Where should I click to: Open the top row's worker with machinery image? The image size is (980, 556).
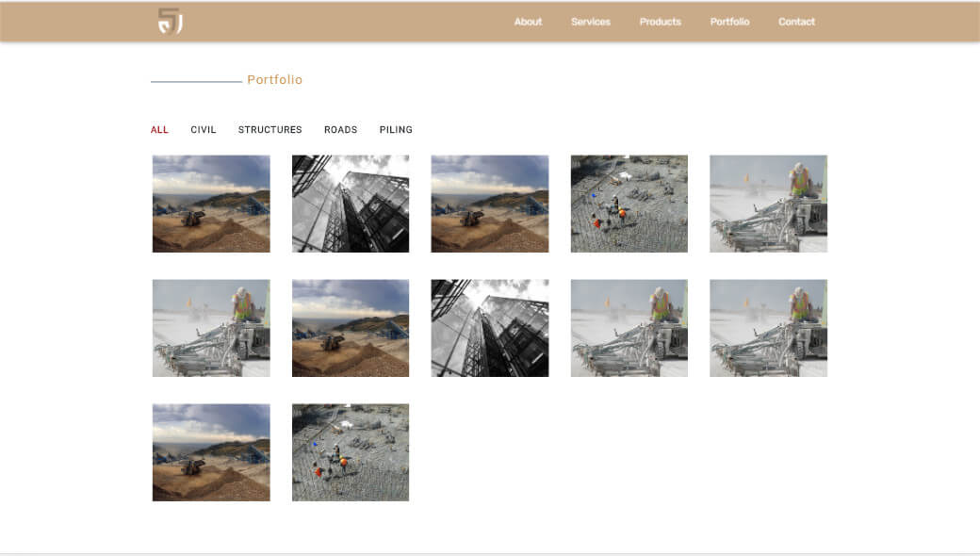(x=768, y=204)
